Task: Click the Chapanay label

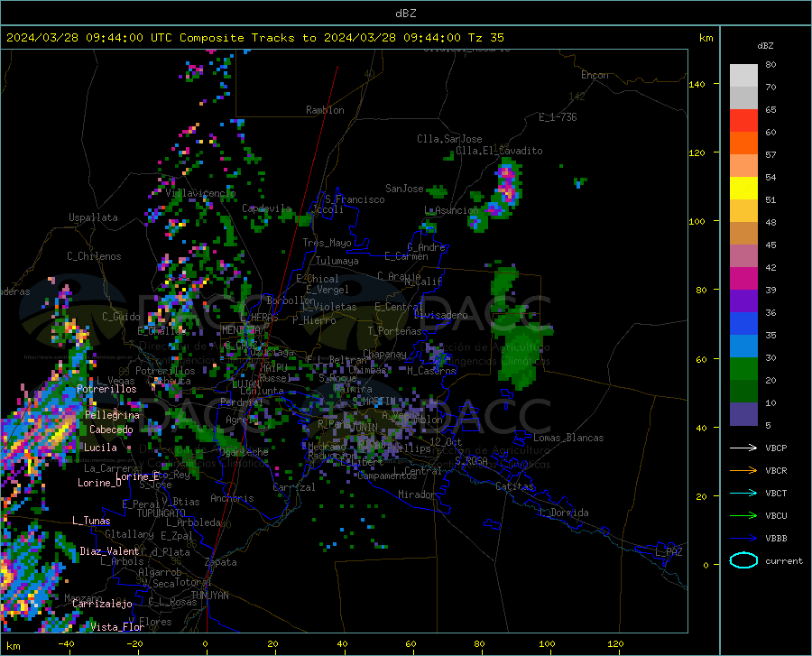Action: click(x=384, y=354)
